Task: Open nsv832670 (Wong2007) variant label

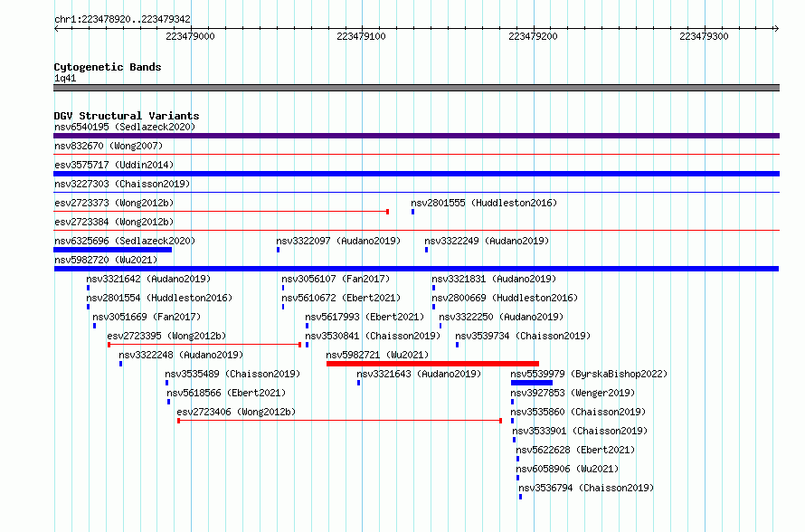Action: click(109, 146)
